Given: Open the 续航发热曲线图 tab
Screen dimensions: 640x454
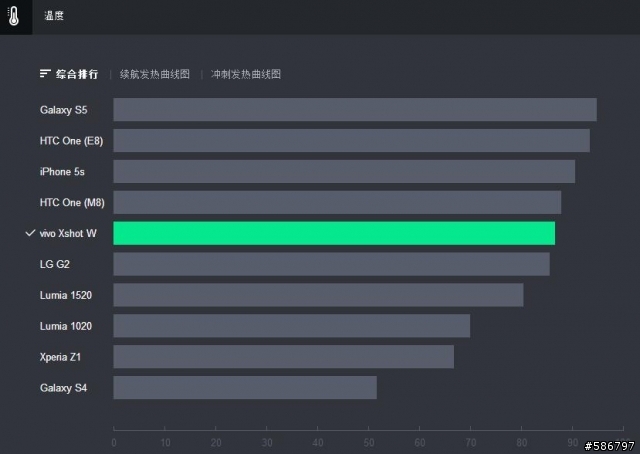Looking at the screenshot, I should coord(155,74).
